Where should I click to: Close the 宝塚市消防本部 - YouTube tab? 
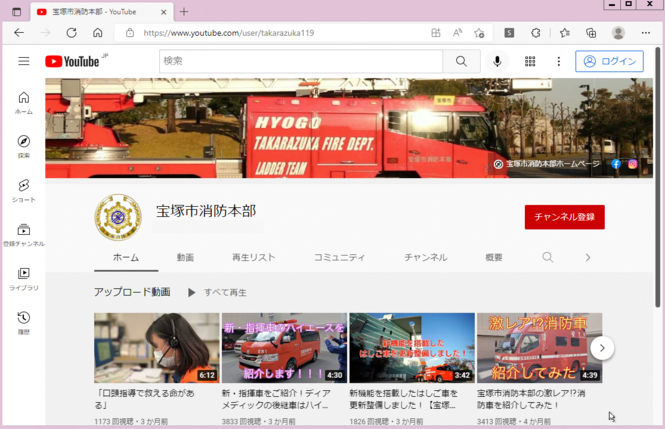[x=163, y=12]
